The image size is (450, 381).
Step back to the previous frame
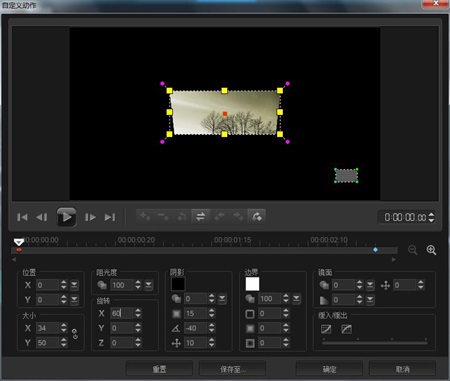click(x=42, y=217)
